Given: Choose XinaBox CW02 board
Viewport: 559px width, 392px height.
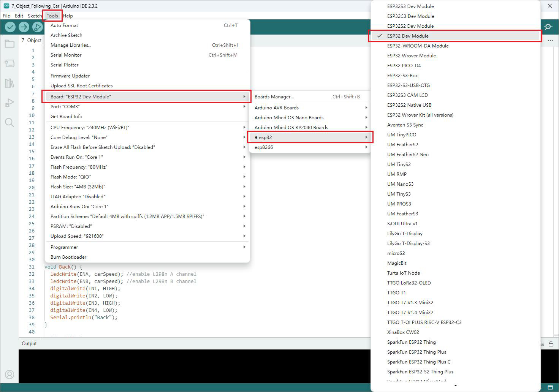Looking at the screenshot, I should click(x=455, y=332).
